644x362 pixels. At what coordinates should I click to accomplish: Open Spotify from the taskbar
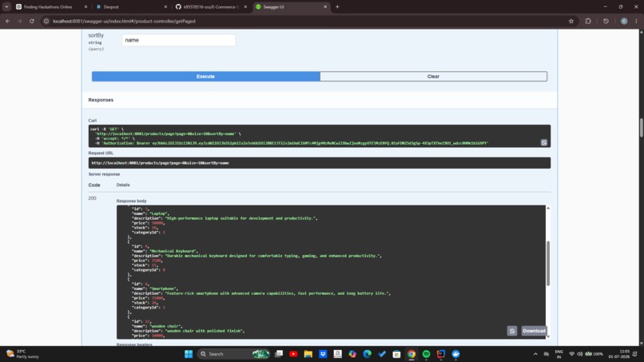(427, 354)
